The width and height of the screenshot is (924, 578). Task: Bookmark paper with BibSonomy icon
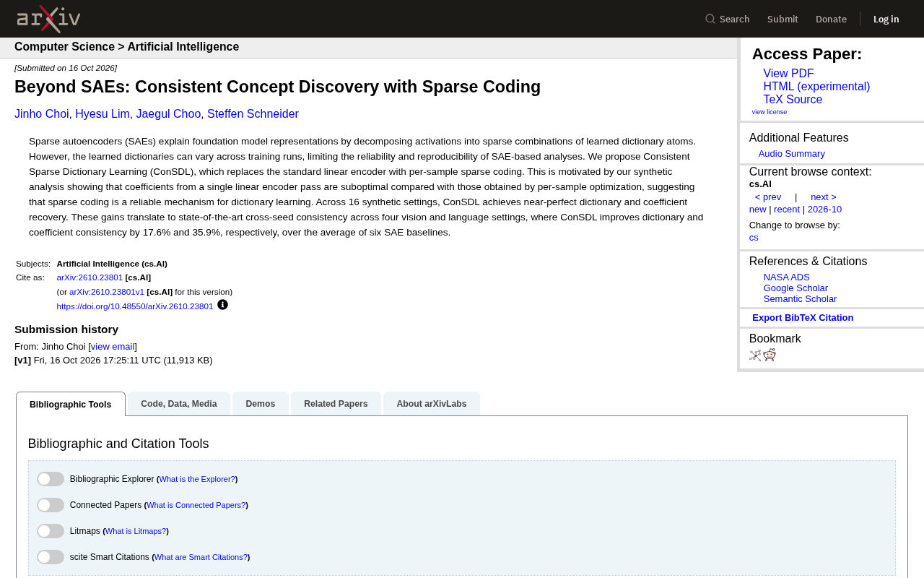click(x=755, y=355)
